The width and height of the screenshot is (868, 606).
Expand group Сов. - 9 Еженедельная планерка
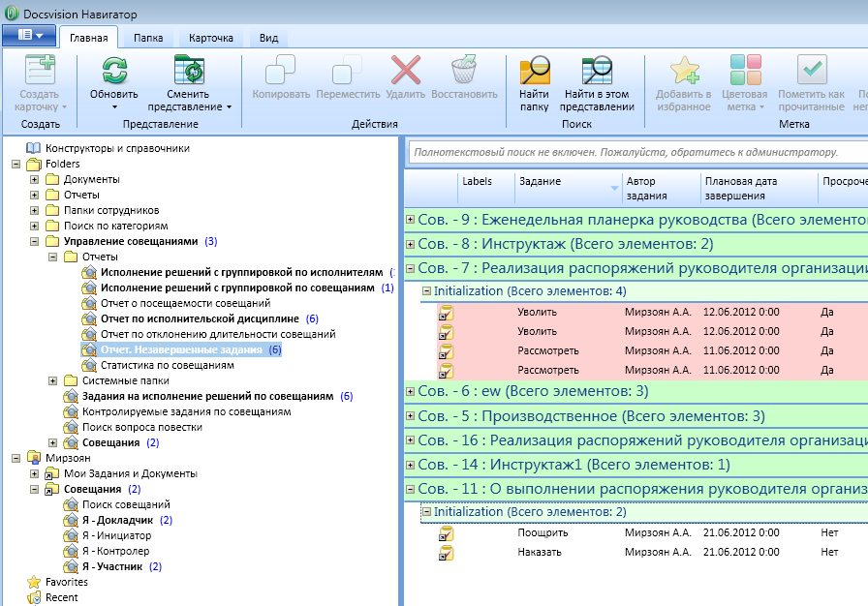pos(410,220)
